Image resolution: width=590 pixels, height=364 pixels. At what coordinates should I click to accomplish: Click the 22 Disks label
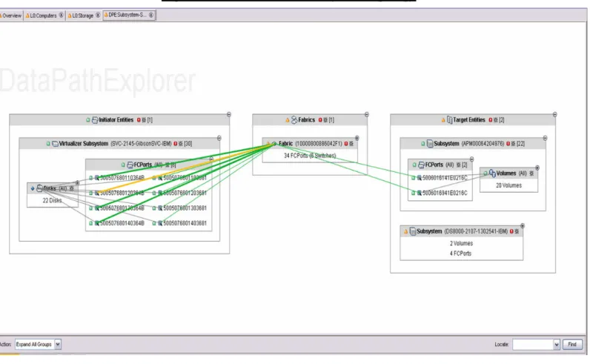pyautogui.click(x=52, y=201)
